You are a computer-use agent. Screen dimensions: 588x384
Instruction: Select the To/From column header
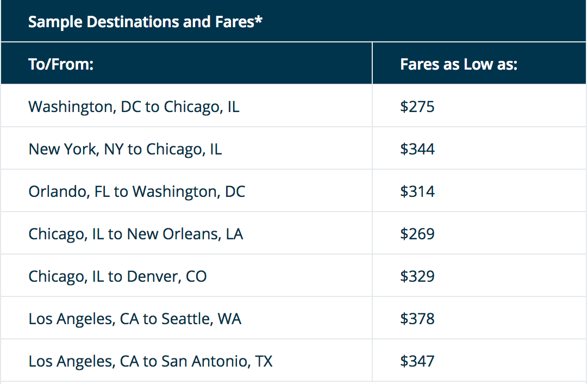tap(61, 64)
